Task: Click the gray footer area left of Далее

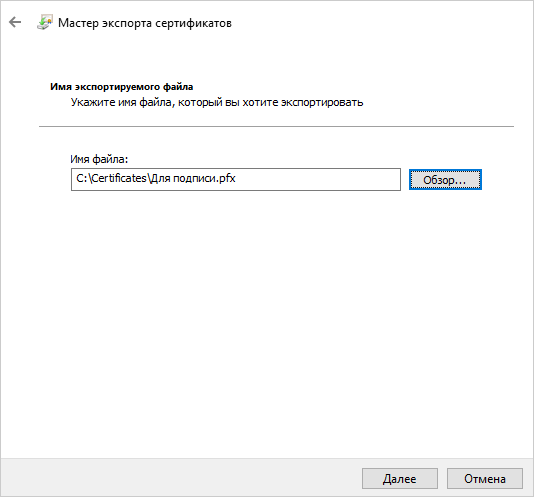Action: 180,478
